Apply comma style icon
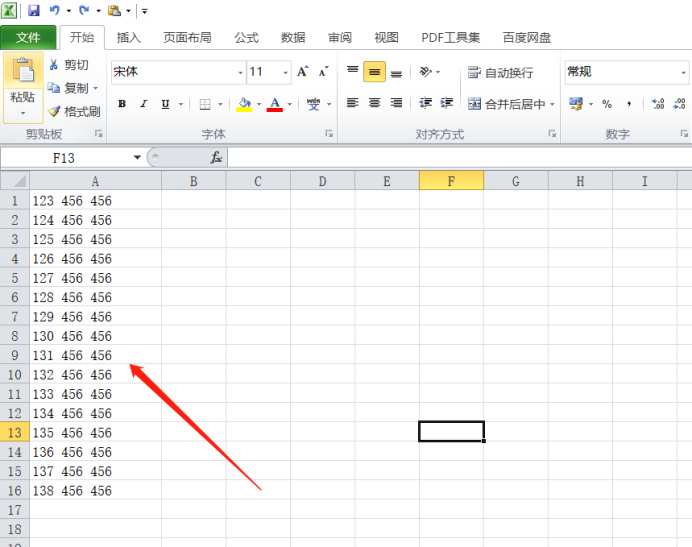 coord(629,104)
